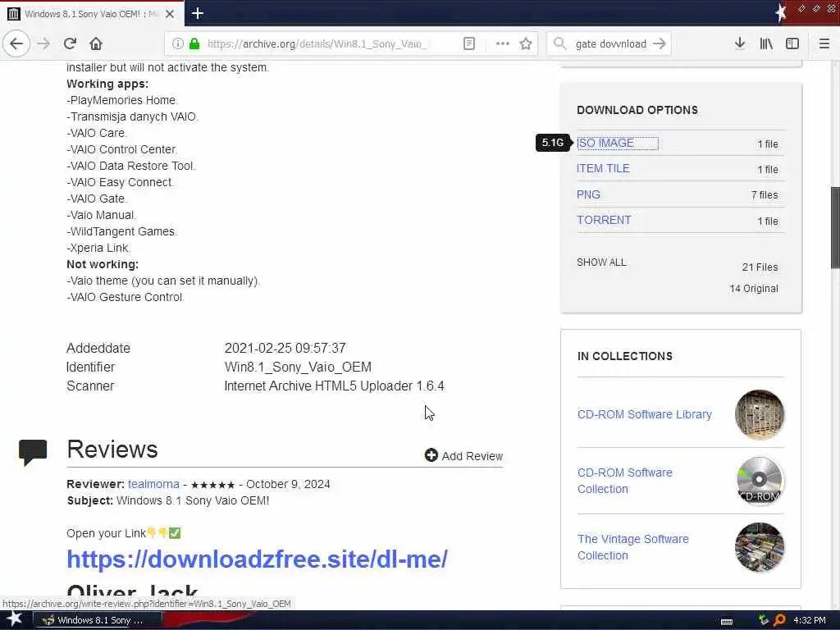Screen dimensions: 840x630
Task: Click the 'Internet Archive HTML5 Uploader 1.6.4' text
Action: [x=335, y=386]
